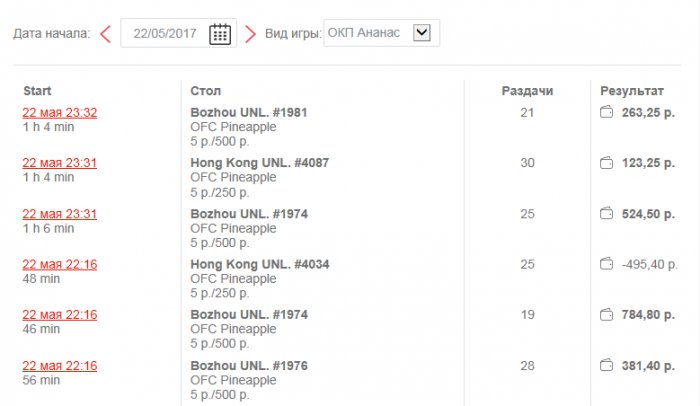Viewport: 700px width, 406px height.
Task: Sort by the Start column header
Action: coord(37,91)
